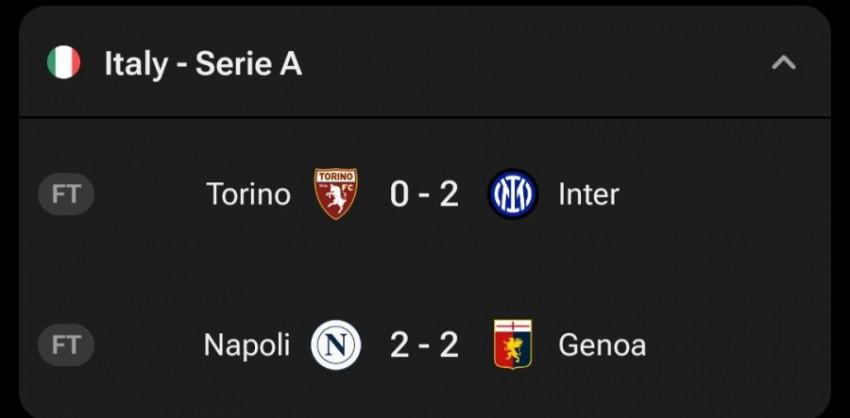
Task: Collapse the Italy - Serie A section
Action: pos(783,63)
